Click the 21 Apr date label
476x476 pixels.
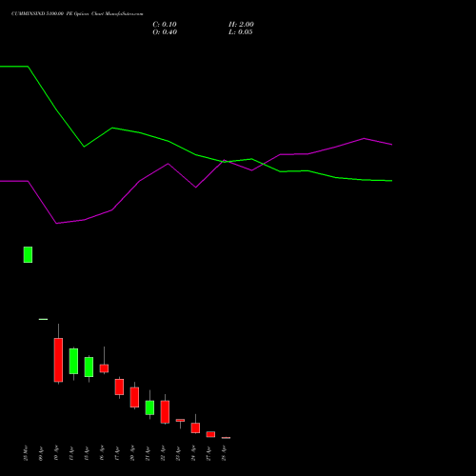coord(148,454)
